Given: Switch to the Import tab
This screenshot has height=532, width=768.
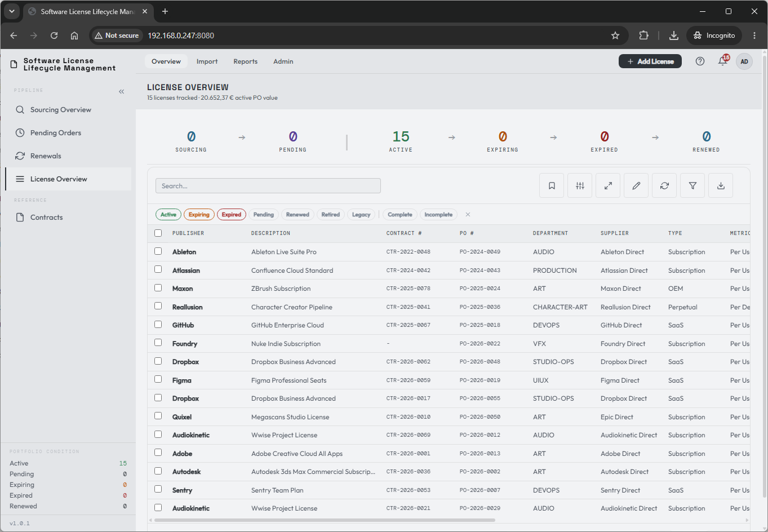Looking at the screenshot, I should click(207, 61).
